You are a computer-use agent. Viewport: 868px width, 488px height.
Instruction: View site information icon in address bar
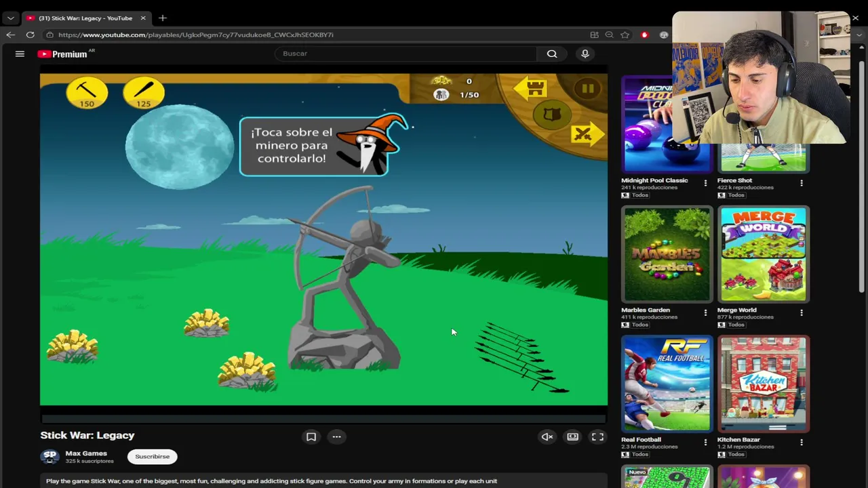[x=50, y=35]
